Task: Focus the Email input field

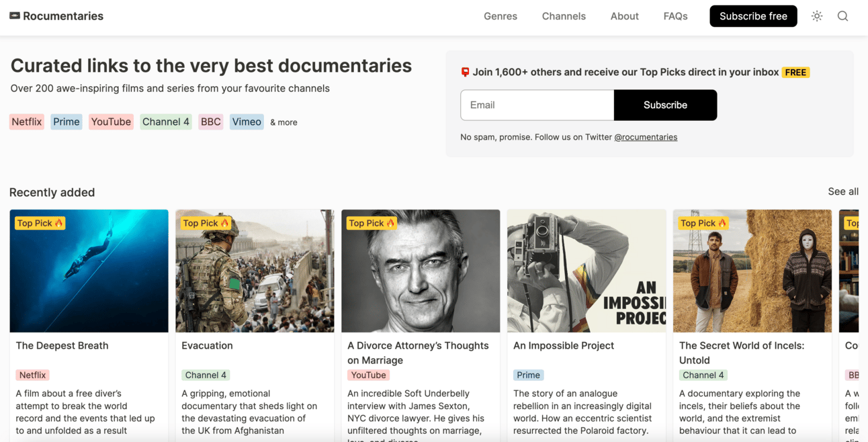Action: [x=537, y=105]
